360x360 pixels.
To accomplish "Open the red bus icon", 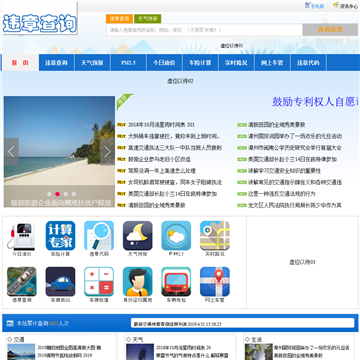I will click(x=176, y=282).
